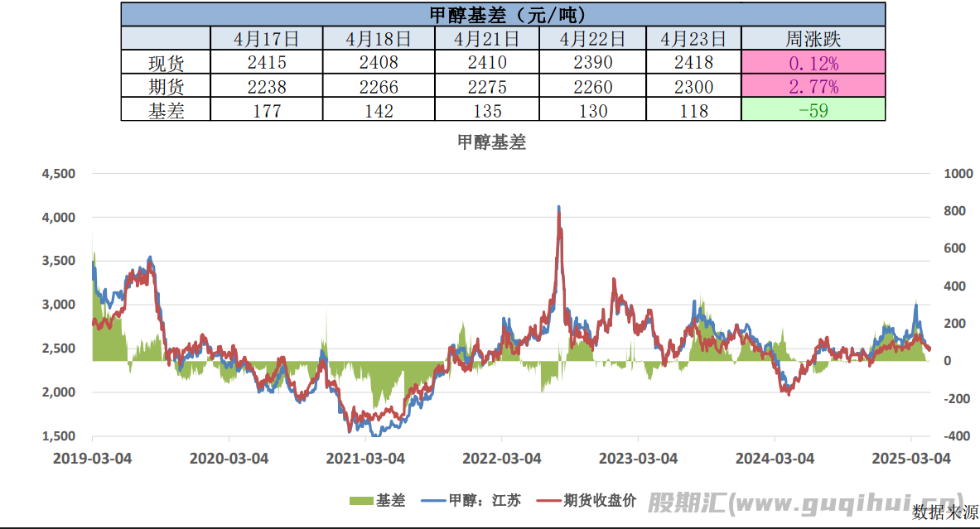Image resolution: width=980 pixels, height=529 pixels.
Task: Click the 2022-03-04 date axis label
Action: (x=501, y=458)
